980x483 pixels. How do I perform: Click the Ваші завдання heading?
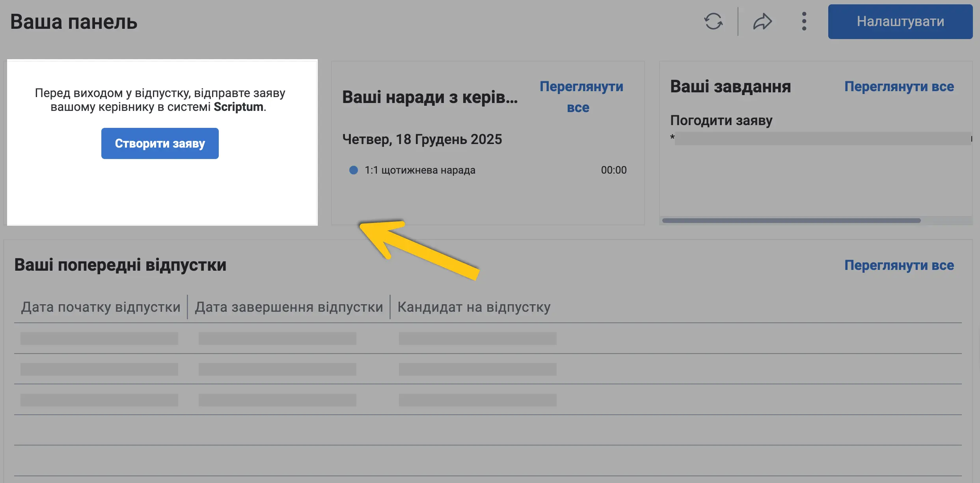(730, 86)
